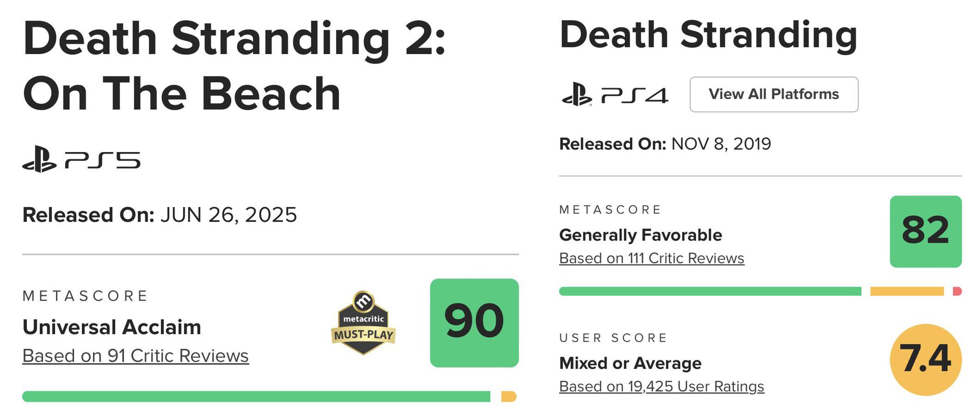Viewport: 980px width, 409px height.
Task: Click the green 90 Metascore box
Action: tap(474, 323)
